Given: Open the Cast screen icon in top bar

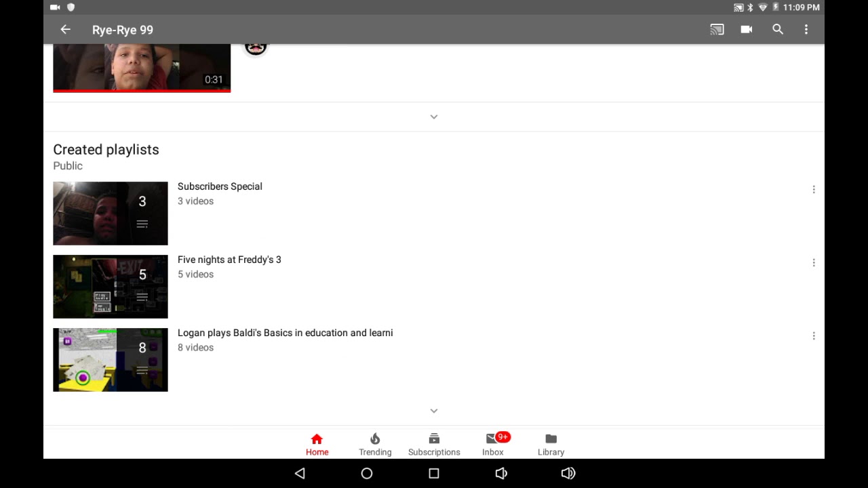Looking at the screenshot, I should coord(717,30).
